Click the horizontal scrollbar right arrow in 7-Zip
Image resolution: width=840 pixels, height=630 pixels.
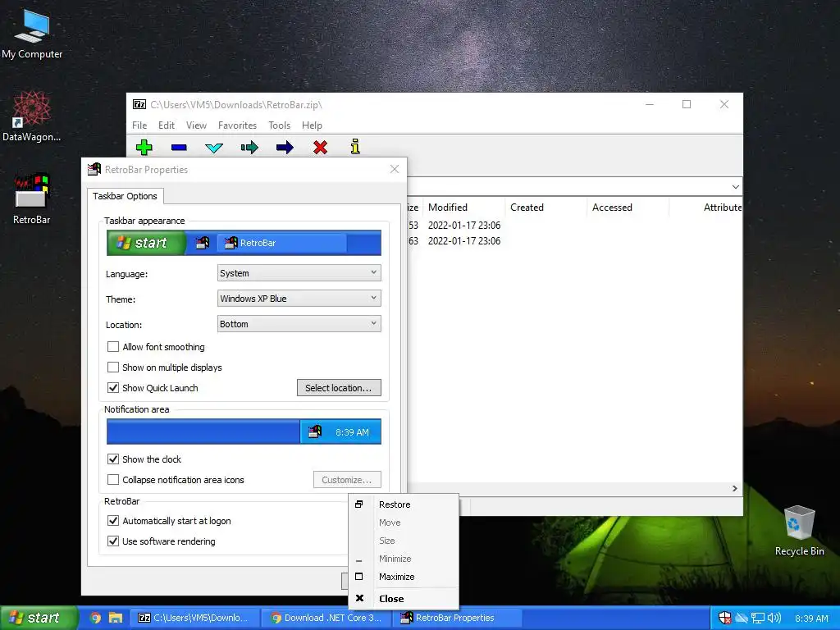click(734, 489)
